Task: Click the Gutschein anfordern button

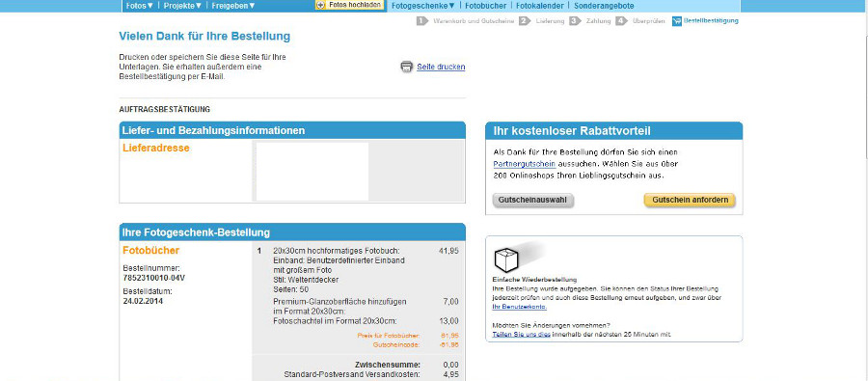Action: click(x=690, y=200)
